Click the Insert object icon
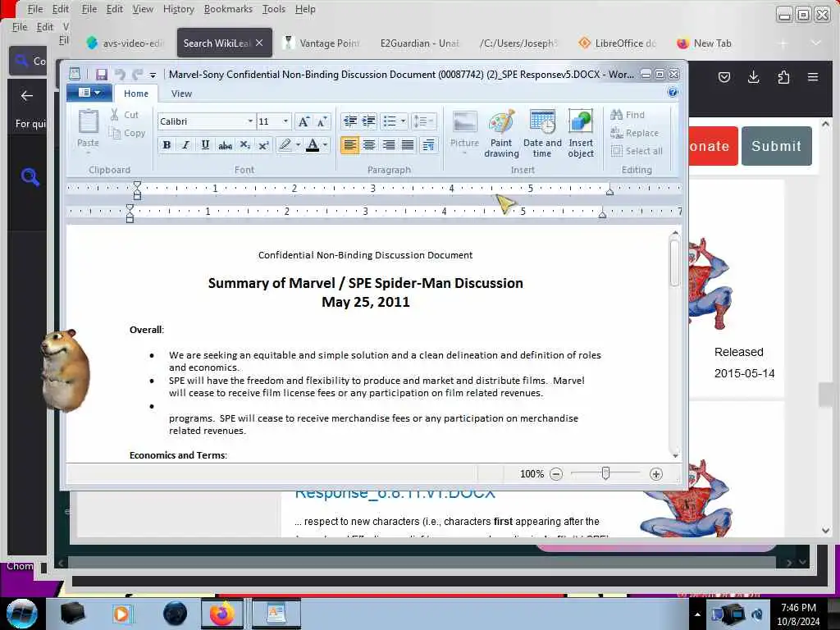840x630 pixels. (581, 134)
